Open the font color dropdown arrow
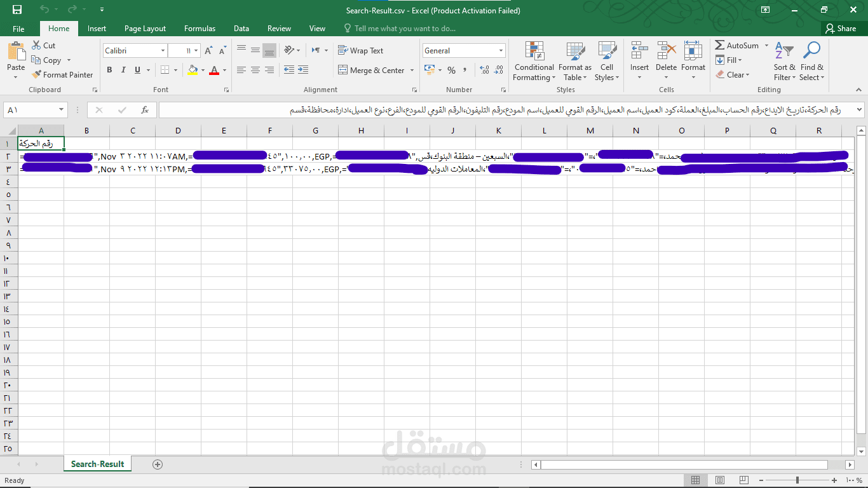The image size is (868, 488). pyautogui.click(x=224, y=70)
